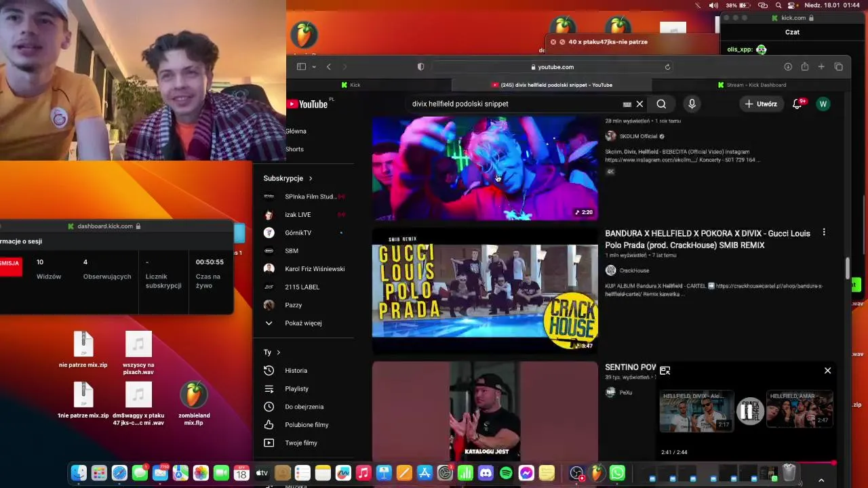Click the YouTube page scrollbar
The image size is (868, 488).
[x=848, y=268]
